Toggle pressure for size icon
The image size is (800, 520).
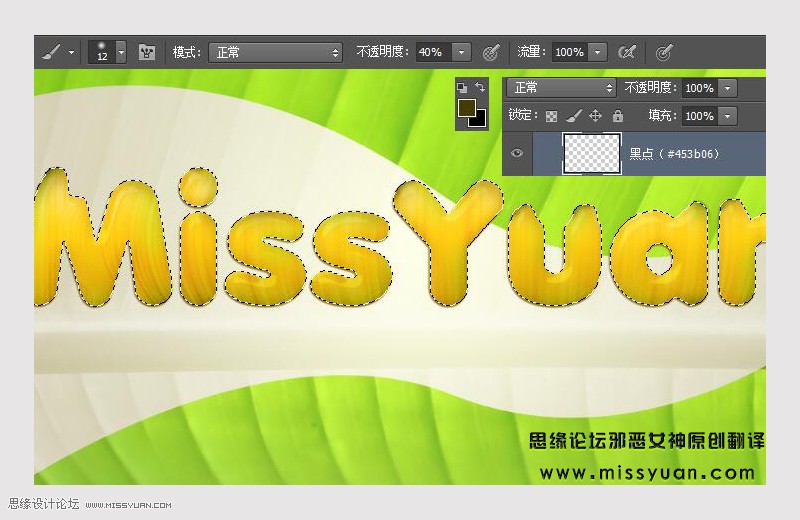tap(663, 52)
